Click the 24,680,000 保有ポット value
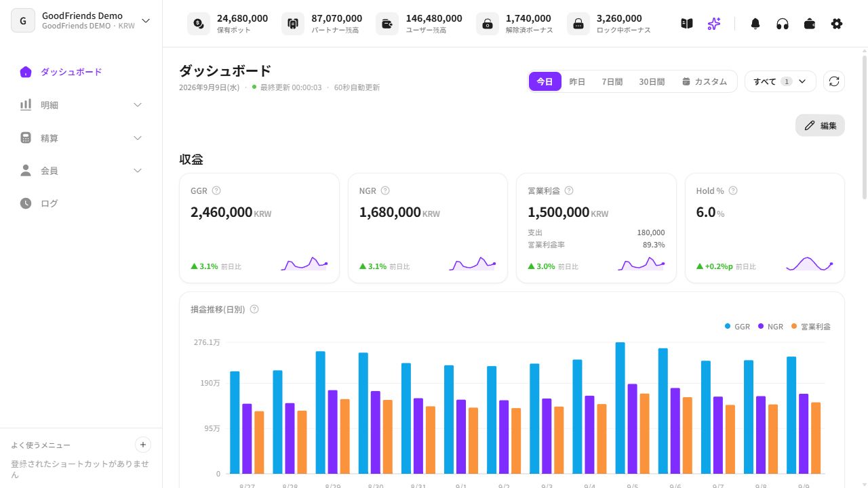The height and width of the screenshot is (488, 868). point(242,18)
